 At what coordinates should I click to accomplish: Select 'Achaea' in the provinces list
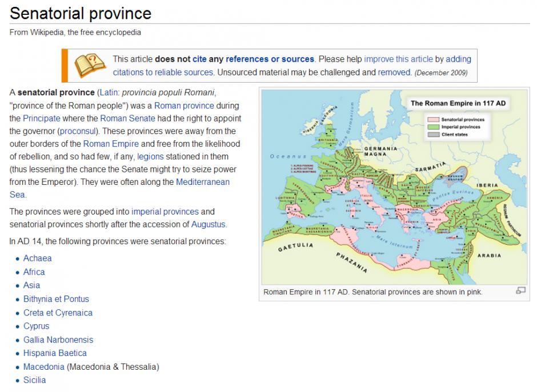pyautogui.click(x=38, y=258)
